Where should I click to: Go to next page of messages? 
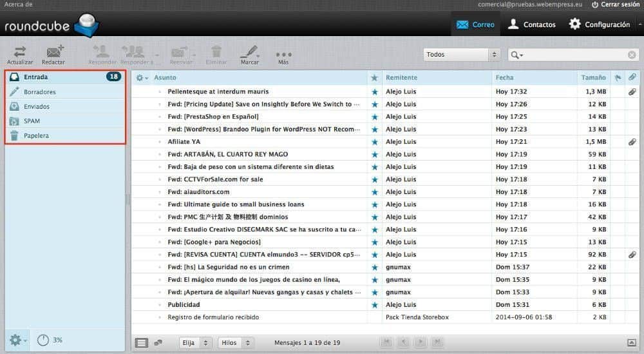click(421, 342)
